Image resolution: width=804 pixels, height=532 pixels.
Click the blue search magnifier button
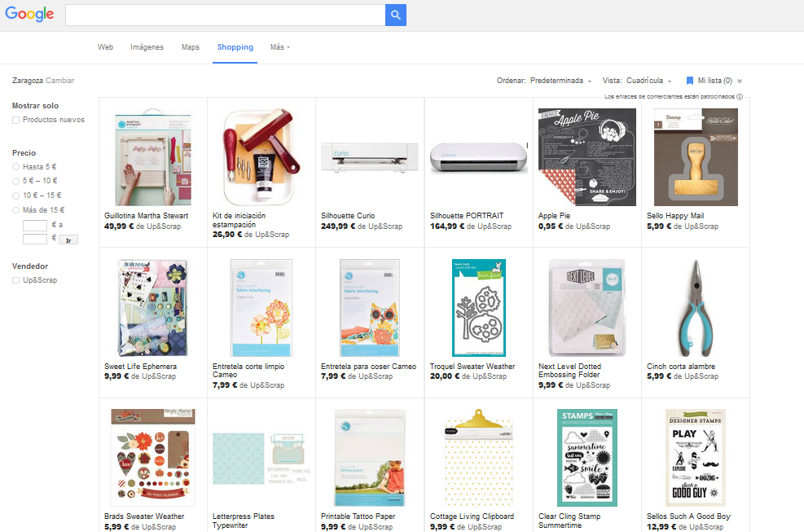(395, 15)
